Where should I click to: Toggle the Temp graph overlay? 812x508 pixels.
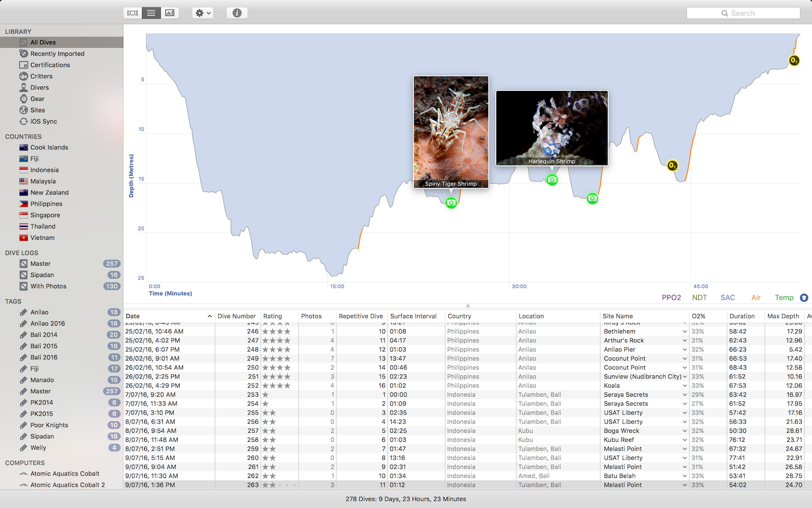[x=784, y=298]
